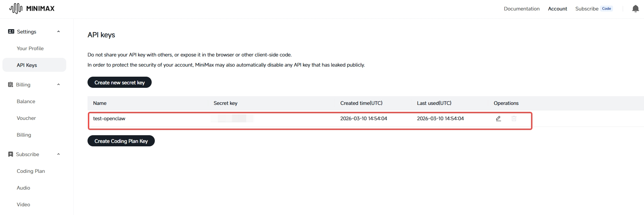Open the Voucher page
This screenshot has height=215, width=644.
(x=26, y=118)
